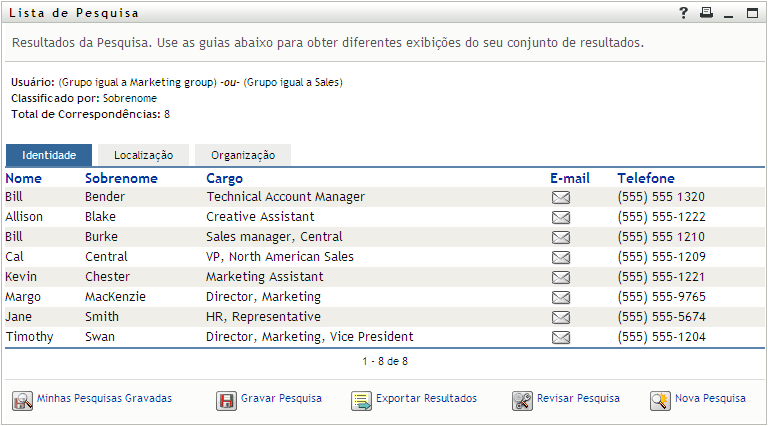This screenshot has width=768, height=426.
Task: Send email to Allison Blake via envelope
Action: click(561, 217)
